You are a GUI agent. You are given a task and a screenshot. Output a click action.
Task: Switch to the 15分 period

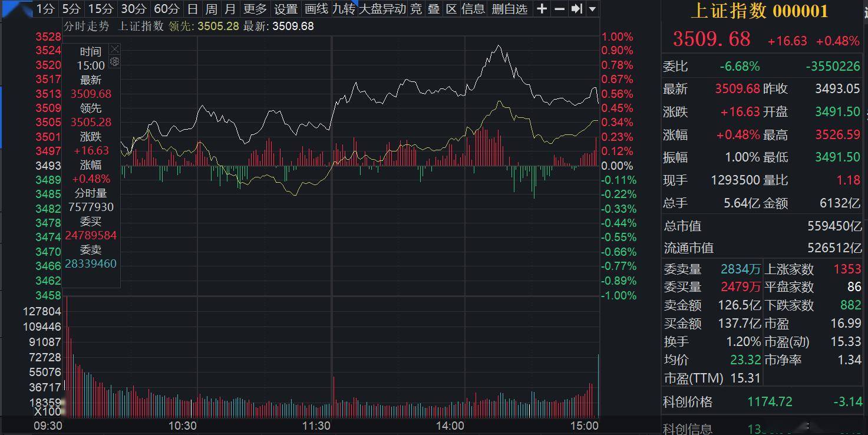click(100, 9)
